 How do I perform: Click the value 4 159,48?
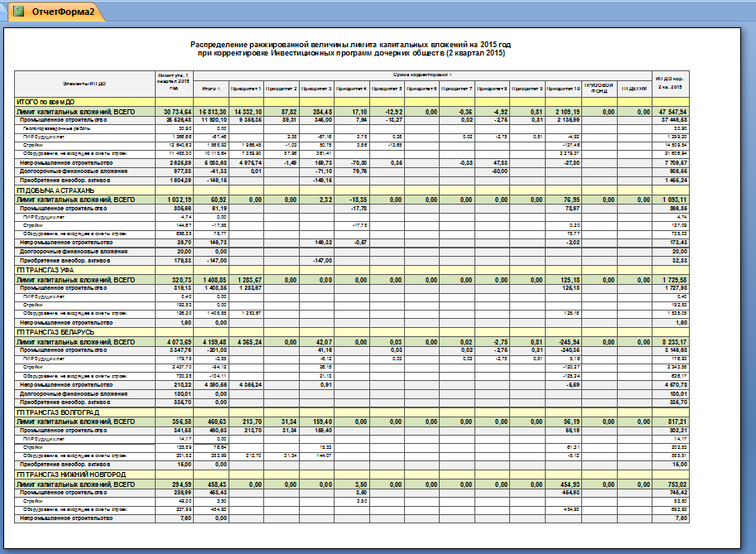click(214, 342)
